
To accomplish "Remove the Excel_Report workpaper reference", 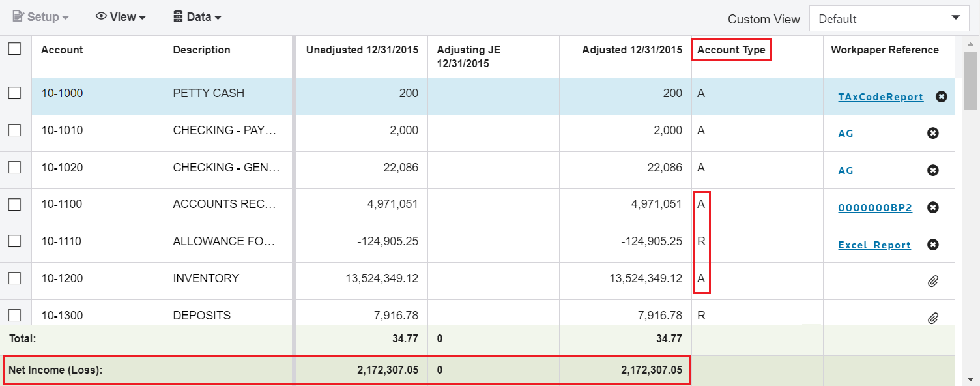I will 933,244.
